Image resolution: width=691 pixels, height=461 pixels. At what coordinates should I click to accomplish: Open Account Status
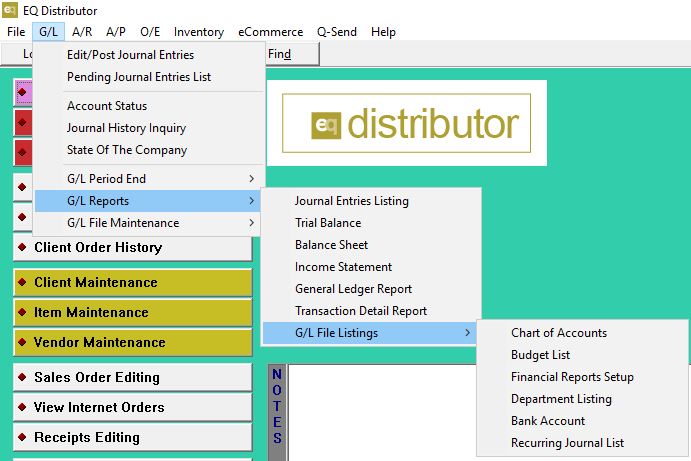point(149,106)
